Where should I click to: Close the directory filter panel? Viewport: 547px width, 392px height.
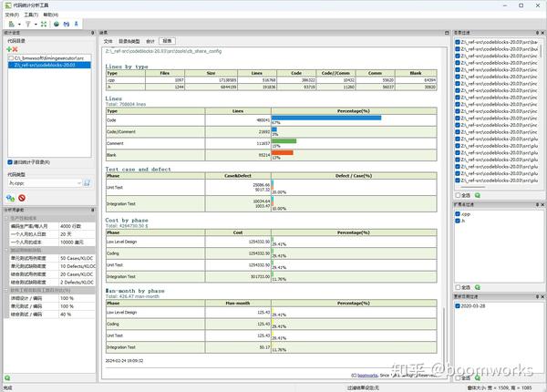pos(542,33)
